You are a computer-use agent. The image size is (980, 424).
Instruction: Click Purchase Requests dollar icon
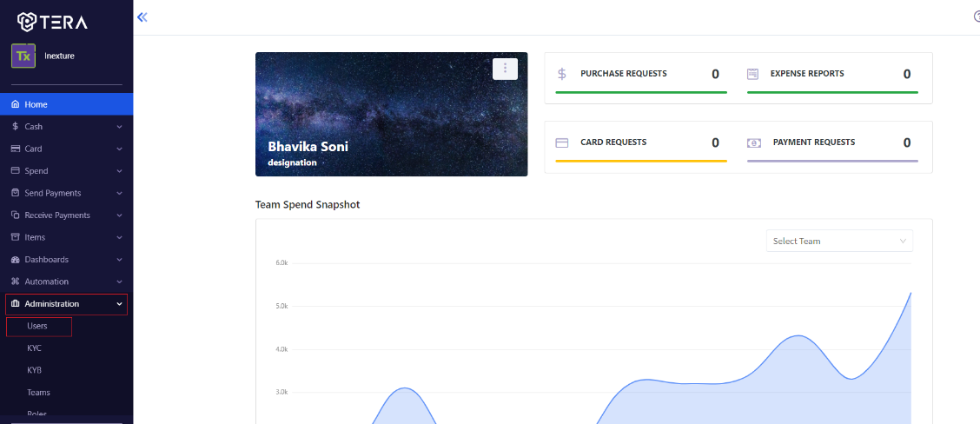(x=562, y=74)
